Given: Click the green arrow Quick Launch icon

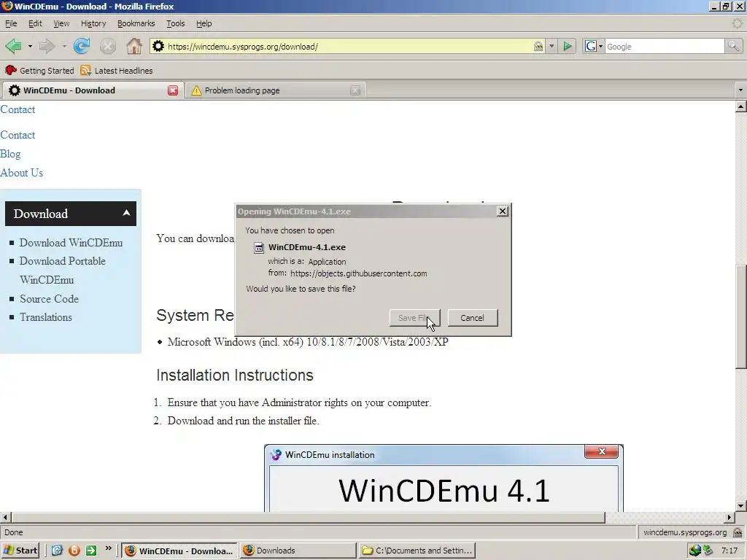Looking at the screenshot, I should [x=91, y=551].
